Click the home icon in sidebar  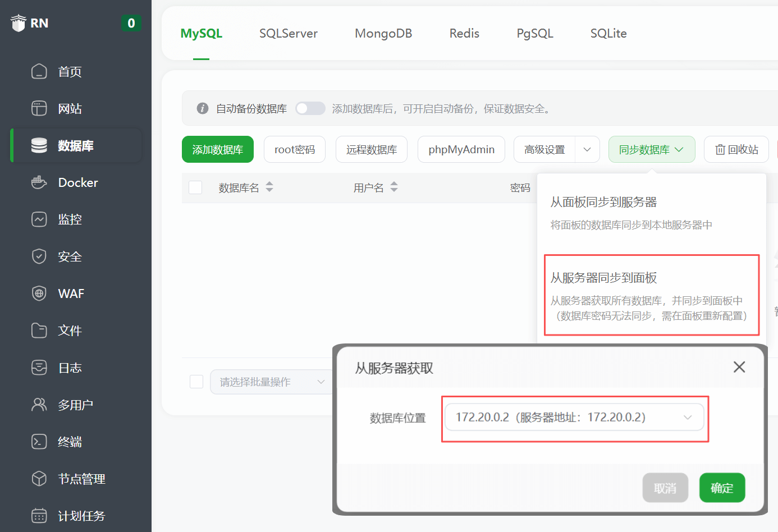[x=39, y=71]
